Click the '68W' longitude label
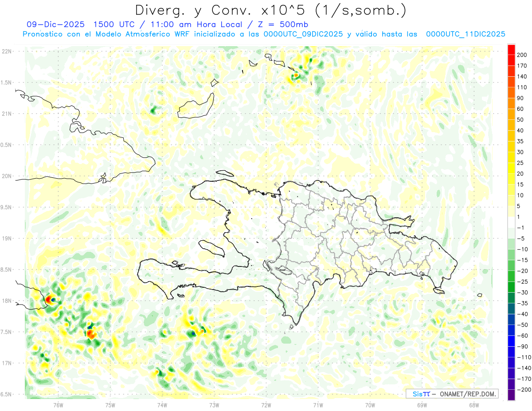Image resolution: width=532 pixels, height=411 pixels. (x=474, y=405)
